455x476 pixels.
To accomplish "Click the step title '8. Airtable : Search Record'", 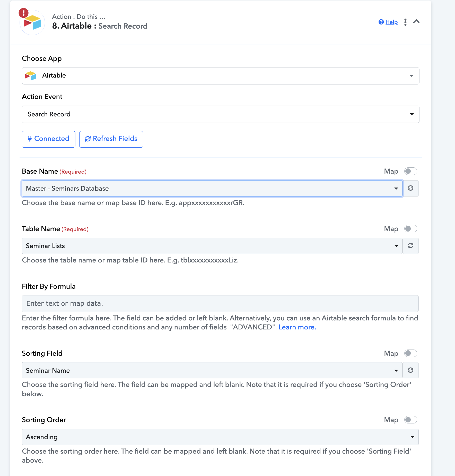I will pyautogui.click(x=100, y=26).
